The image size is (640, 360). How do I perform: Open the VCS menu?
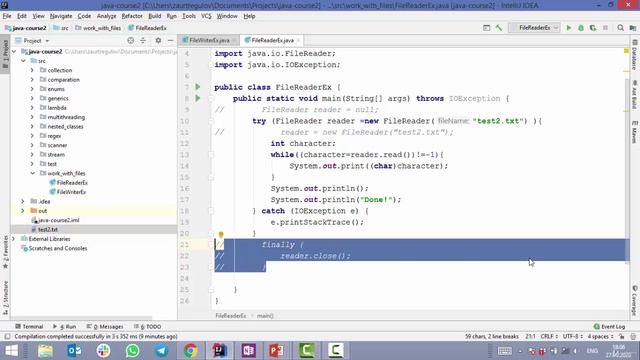(206, 16)
